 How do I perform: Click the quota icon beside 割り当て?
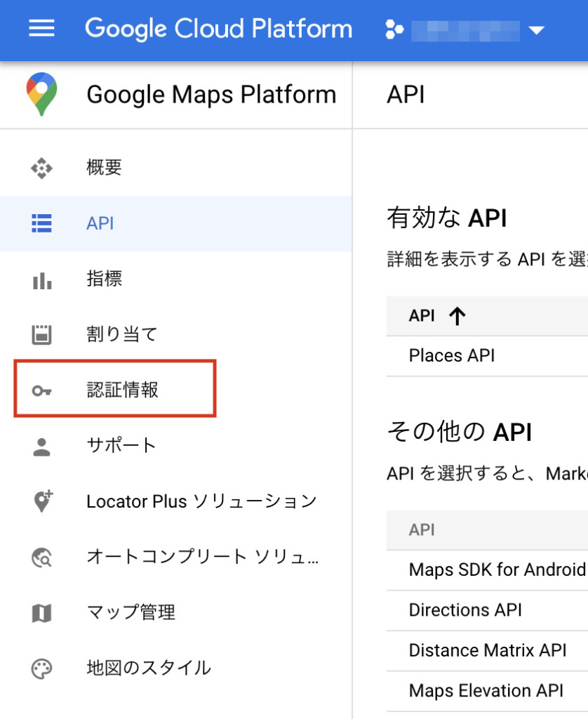coord(41,334)
